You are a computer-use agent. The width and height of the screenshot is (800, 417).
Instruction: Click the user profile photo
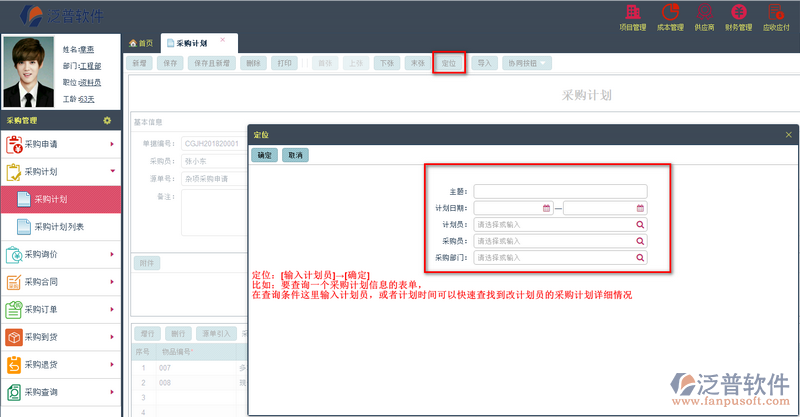28,71
